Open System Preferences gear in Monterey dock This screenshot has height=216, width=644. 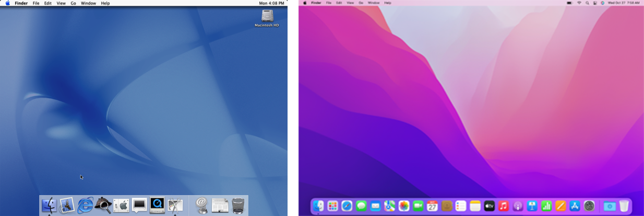click(589, 206)
